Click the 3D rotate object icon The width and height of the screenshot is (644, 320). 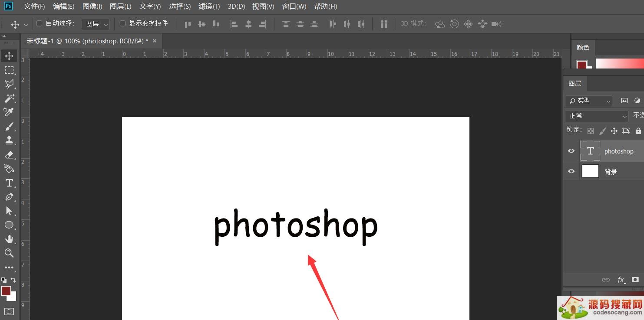440,24
